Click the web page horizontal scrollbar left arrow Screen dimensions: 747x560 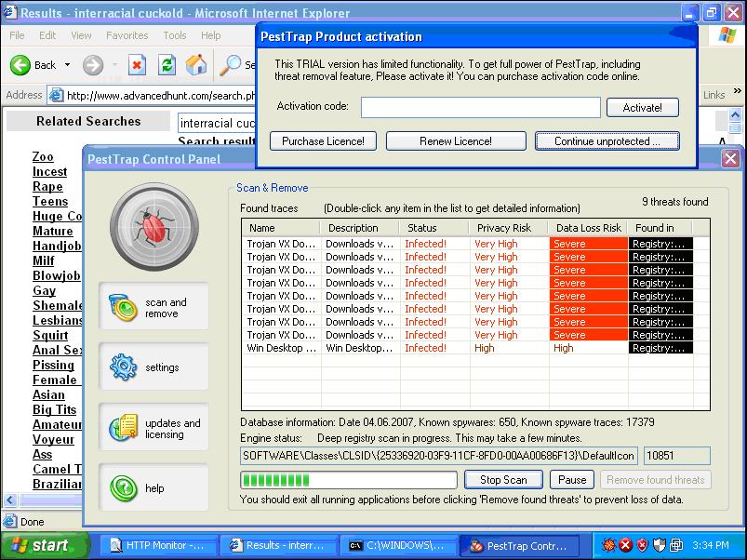pyautogui.click(x=10, y=500)
